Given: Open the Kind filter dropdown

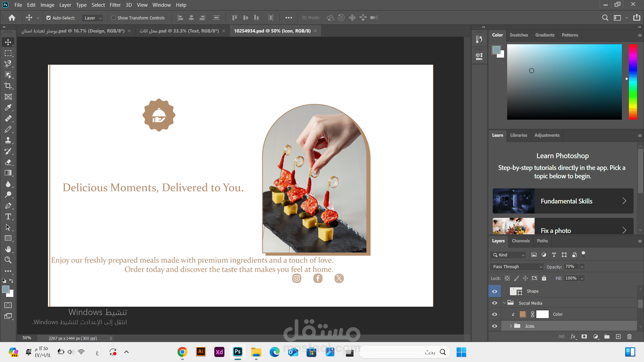Looking at the screenshot, I should 508,255.
